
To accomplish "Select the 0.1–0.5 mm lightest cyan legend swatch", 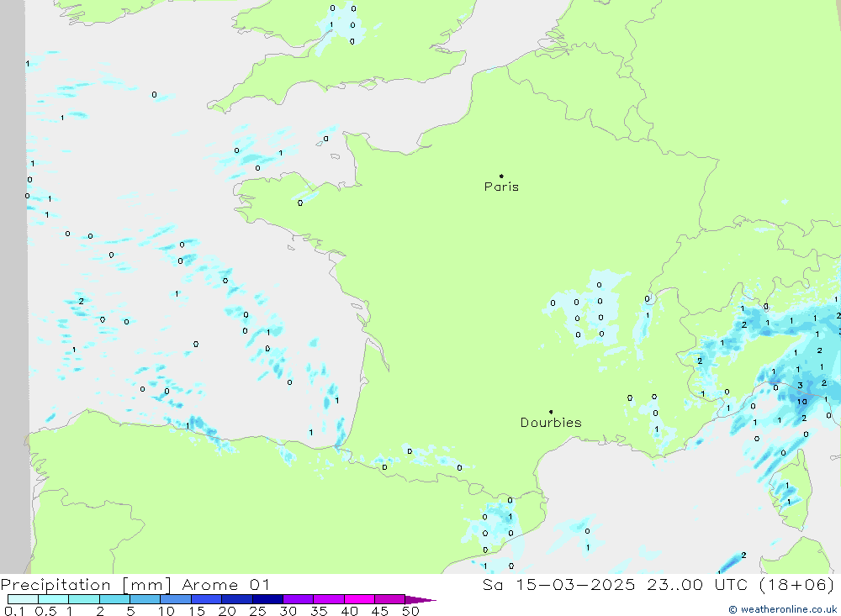I will [23, 599].
